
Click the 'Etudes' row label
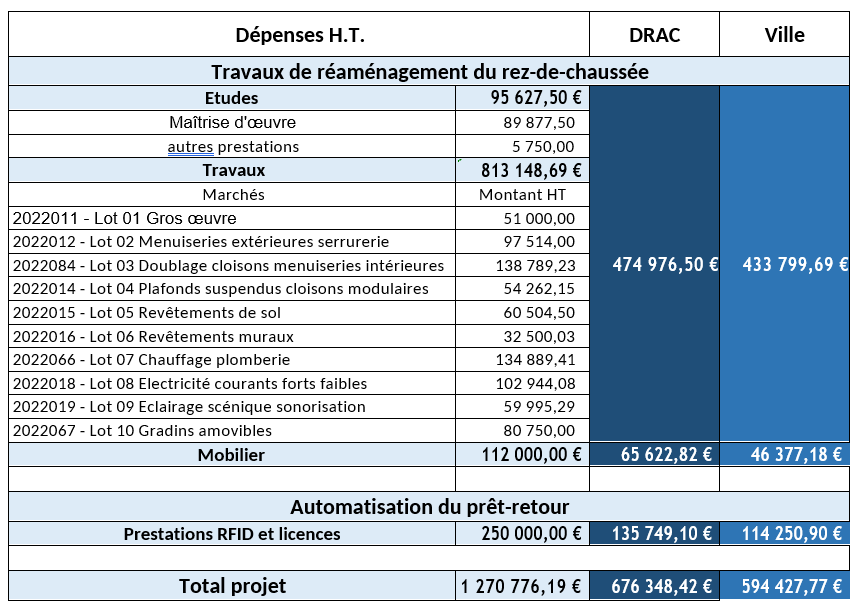tap(231, 98)
